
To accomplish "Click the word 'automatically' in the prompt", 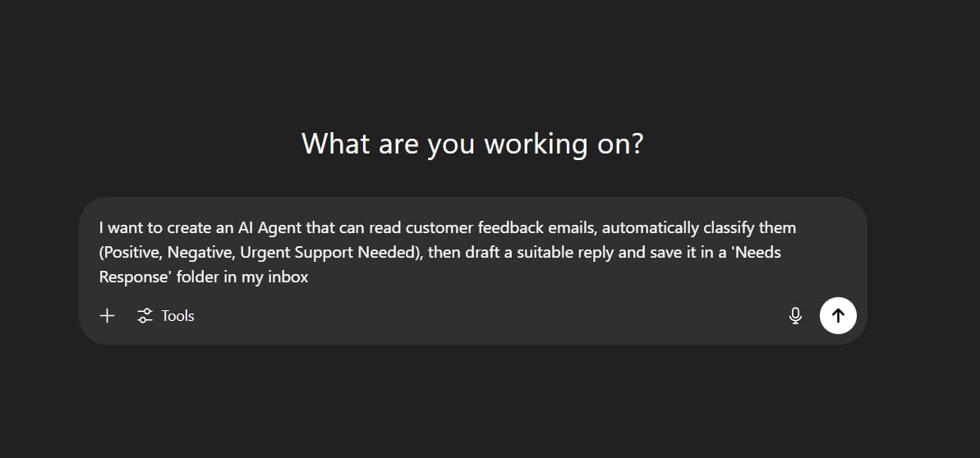I will tap(650, 228).
